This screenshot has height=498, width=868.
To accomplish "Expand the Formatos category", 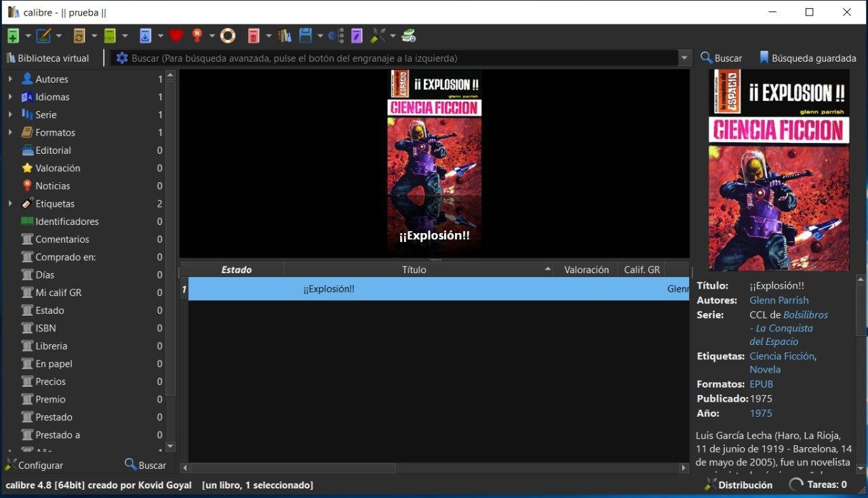I will (10, 133).
